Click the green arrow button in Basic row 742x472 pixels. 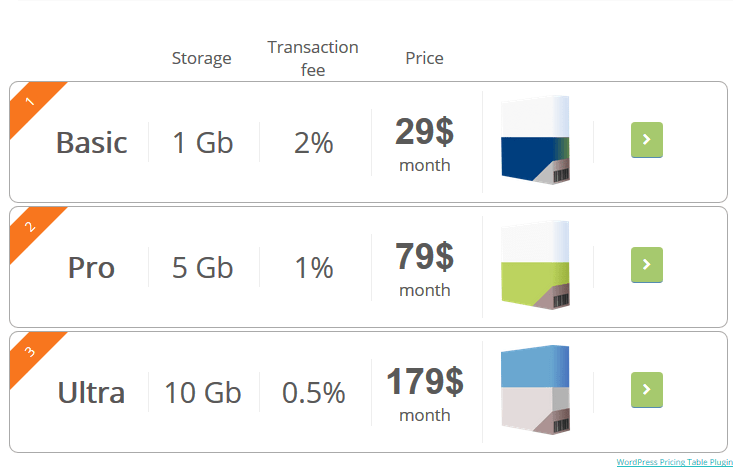tap(646, 140)
